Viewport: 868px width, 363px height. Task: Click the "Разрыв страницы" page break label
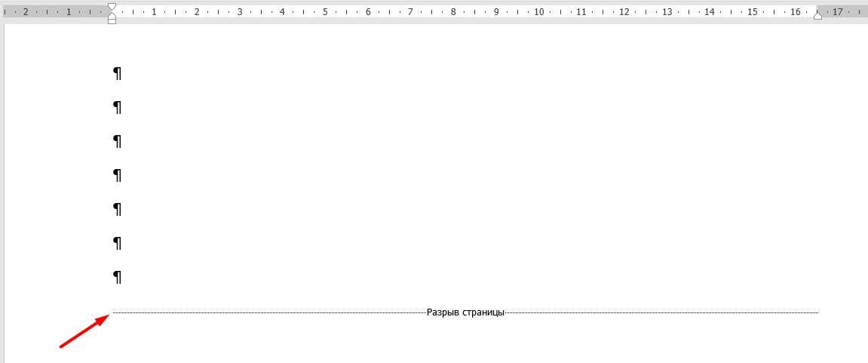pos(465,312)
